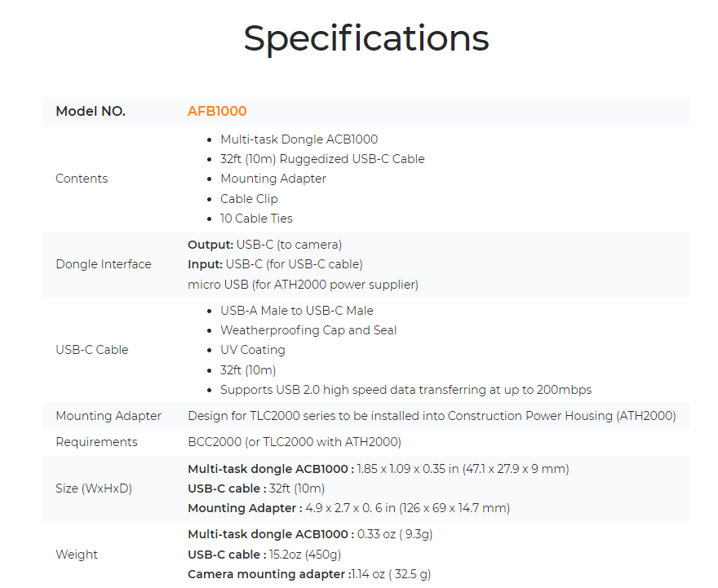Click the Cable Clip list item
718x588 pixels.
(x=249, y=199)
